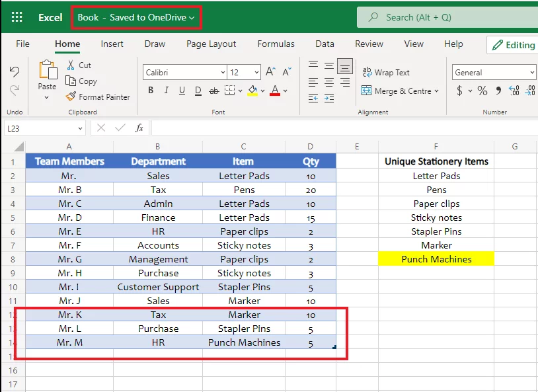Enable Wrap Text for the selection
The image size is (538, 392).
click(x=389, y=72)
